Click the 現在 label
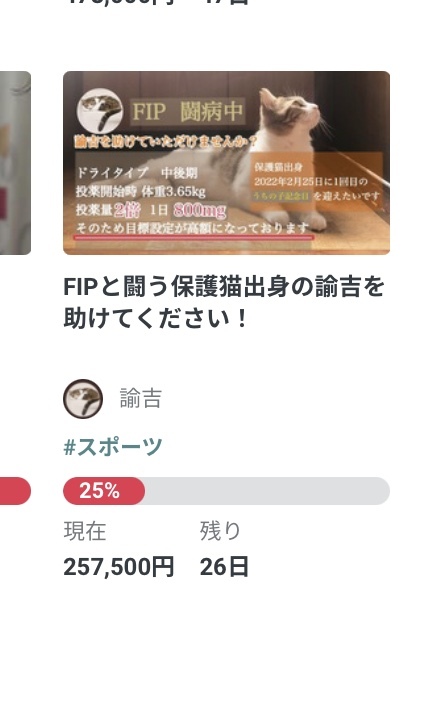This screenshot has height=718, width=422. pyautogui.click(x=85, y=531)
